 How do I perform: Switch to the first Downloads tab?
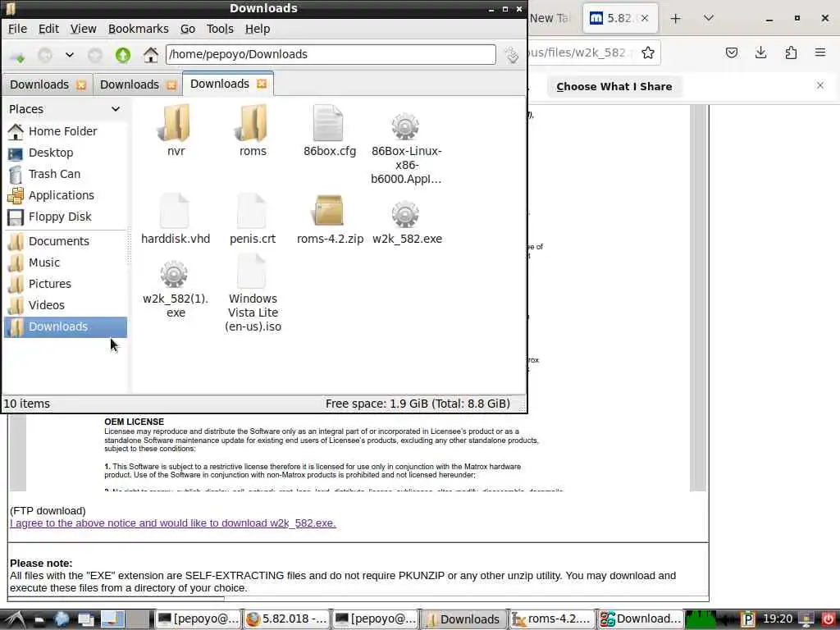(39, 84)
